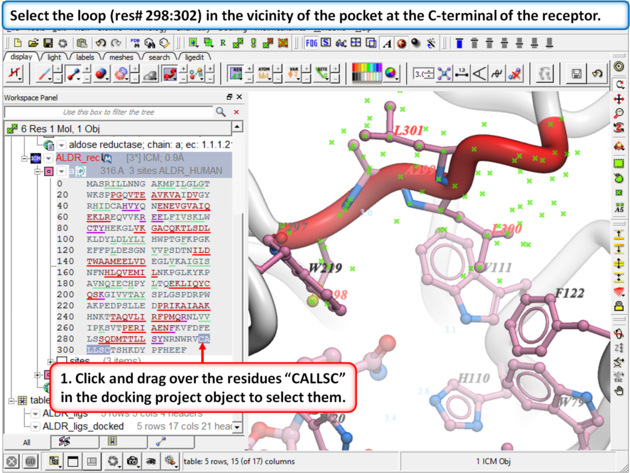630x473 pixels.
Task: Click the All tab at panel bottom
Action: [x=26, y=441]
